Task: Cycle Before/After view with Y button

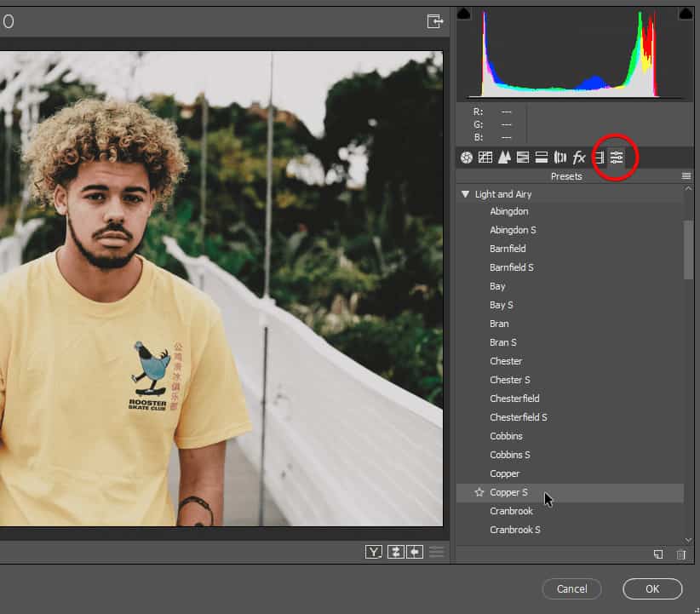Action: [x=374, y=552]
